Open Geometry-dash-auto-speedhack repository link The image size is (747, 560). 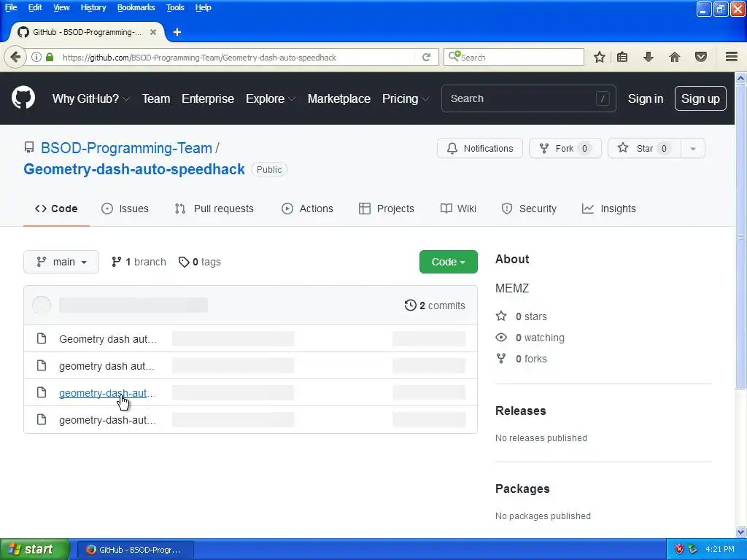tap(134, 169)
